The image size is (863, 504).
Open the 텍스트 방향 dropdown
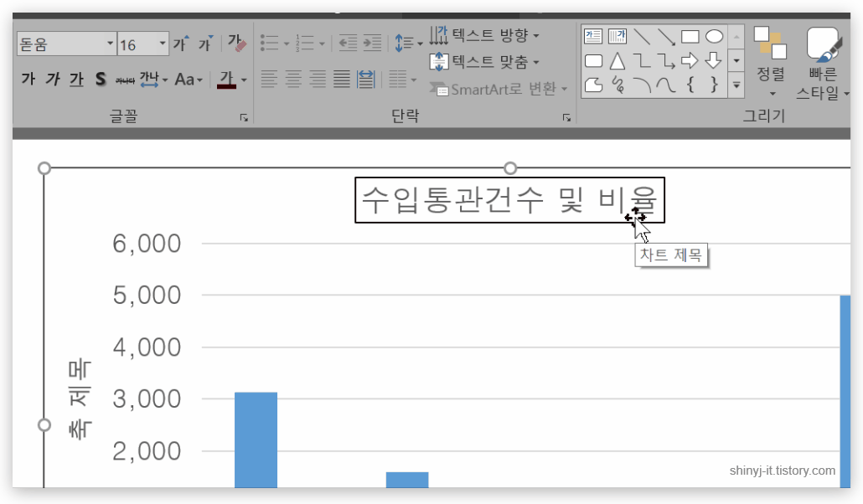(484, 35)
